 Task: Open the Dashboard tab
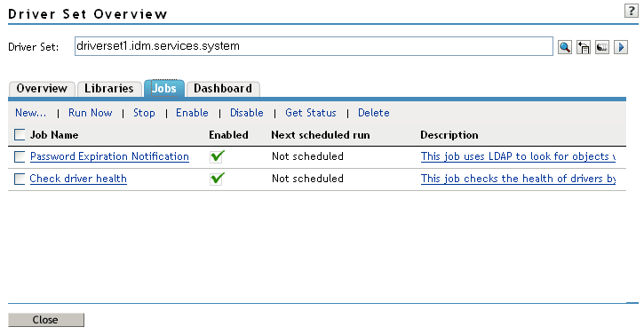pos(223,89)
